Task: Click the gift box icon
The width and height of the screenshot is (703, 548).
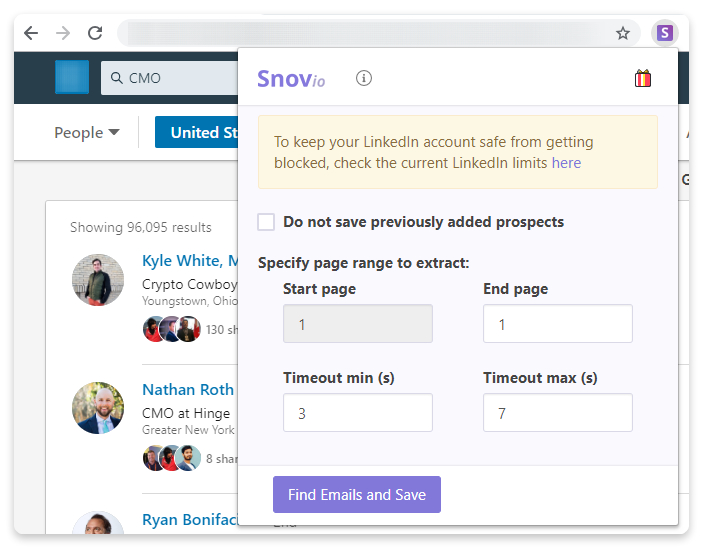Action: click(642, 78)
